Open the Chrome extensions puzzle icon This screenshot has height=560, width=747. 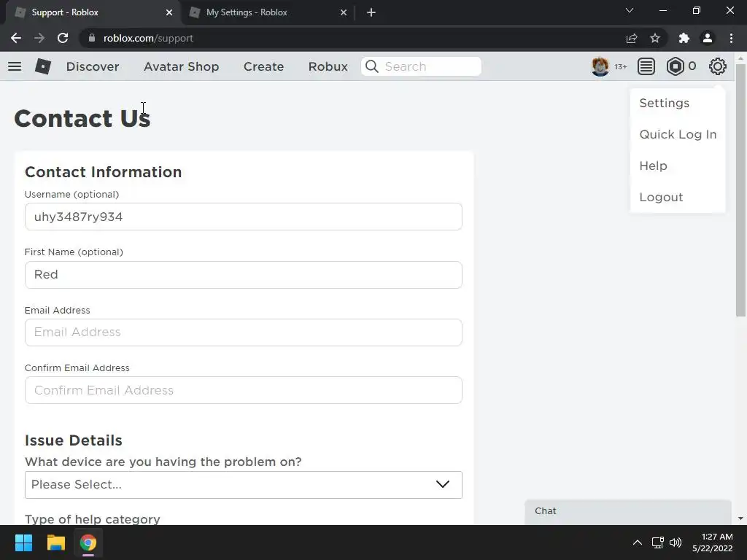[684, 38]
